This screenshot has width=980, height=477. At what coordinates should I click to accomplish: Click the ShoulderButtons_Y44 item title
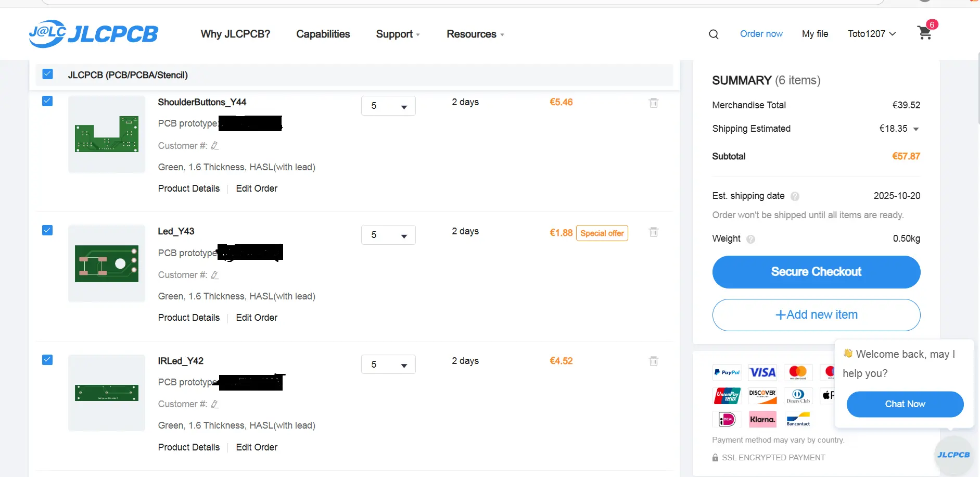click(202, 102)
